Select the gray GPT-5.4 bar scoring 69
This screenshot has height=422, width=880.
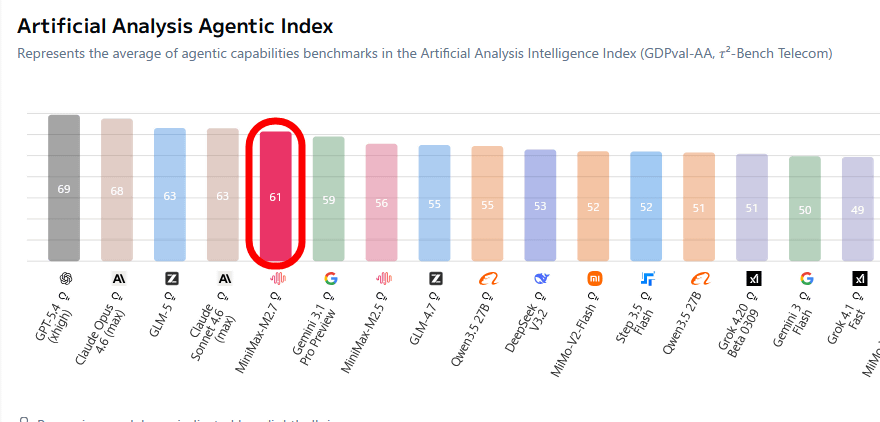tap(64, 188)
